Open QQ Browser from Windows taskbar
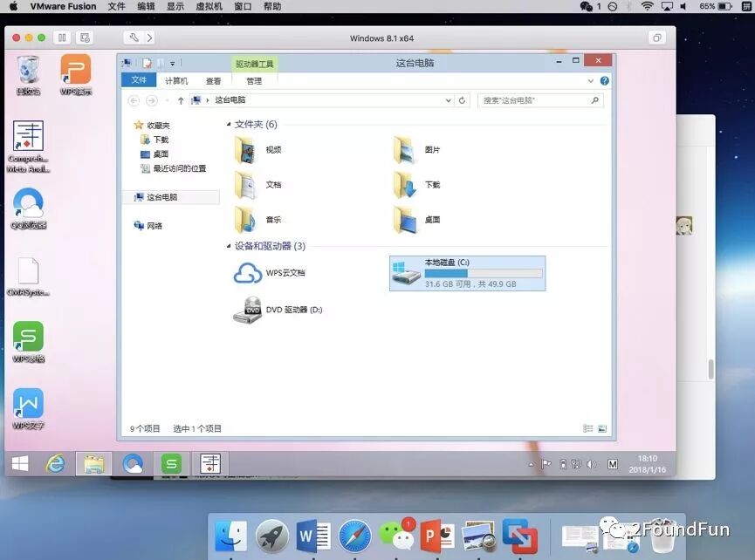This screenshot has height=560, width=755. [x=133, y=464]
